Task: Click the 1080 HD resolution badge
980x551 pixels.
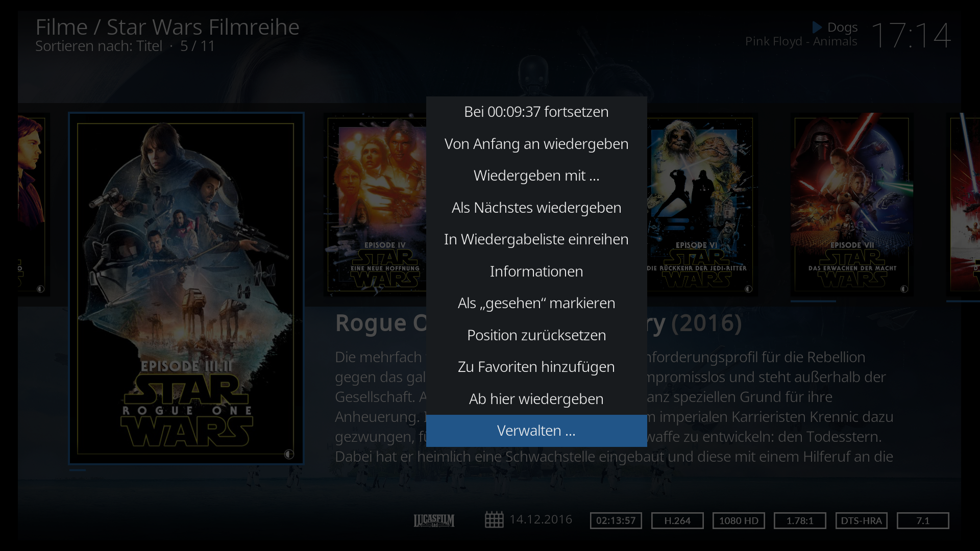Action: (x=739, y=520)
